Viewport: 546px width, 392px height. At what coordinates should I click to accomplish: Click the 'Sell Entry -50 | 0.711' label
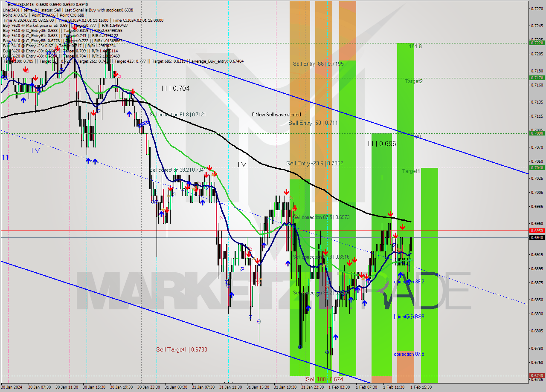tap(313, 123)
